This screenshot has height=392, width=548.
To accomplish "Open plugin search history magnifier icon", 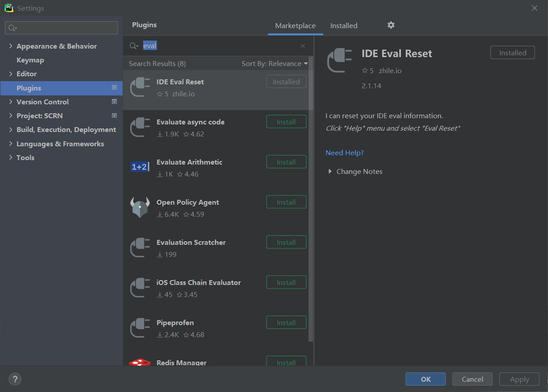I will click(x=134, y=46).
